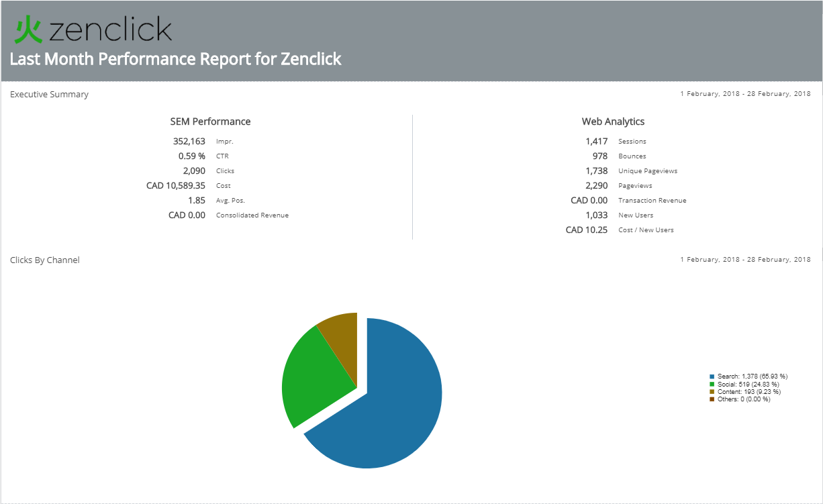The height and width of the screenshot is (504, 823).
Task: Click the Executive Summary section heading
Action: pos(49,95)
